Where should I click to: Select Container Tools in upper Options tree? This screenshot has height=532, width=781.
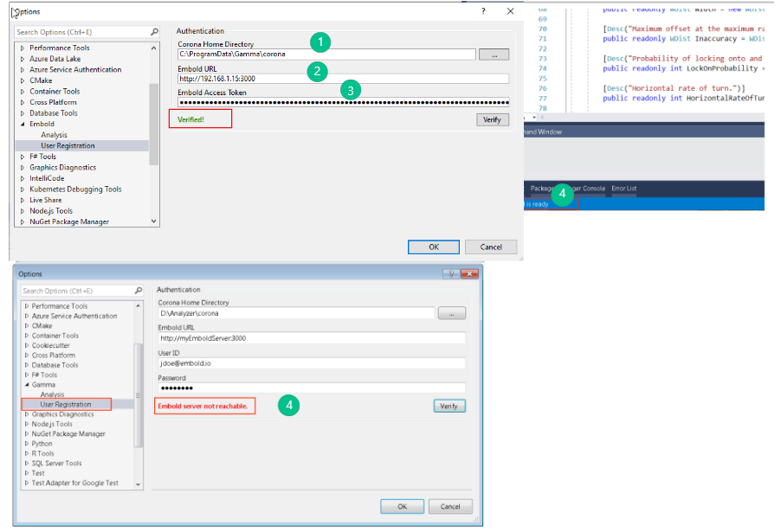pyautogui.click(x=55, y=92)
